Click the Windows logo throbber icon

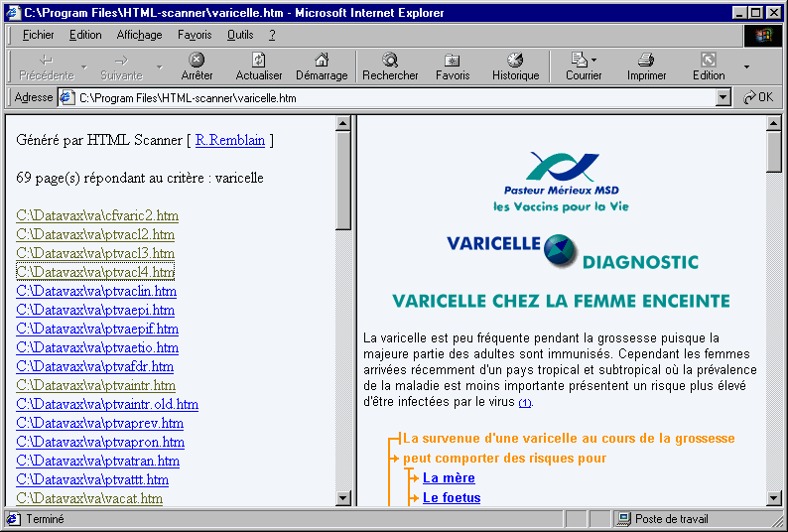pos(762,35)
